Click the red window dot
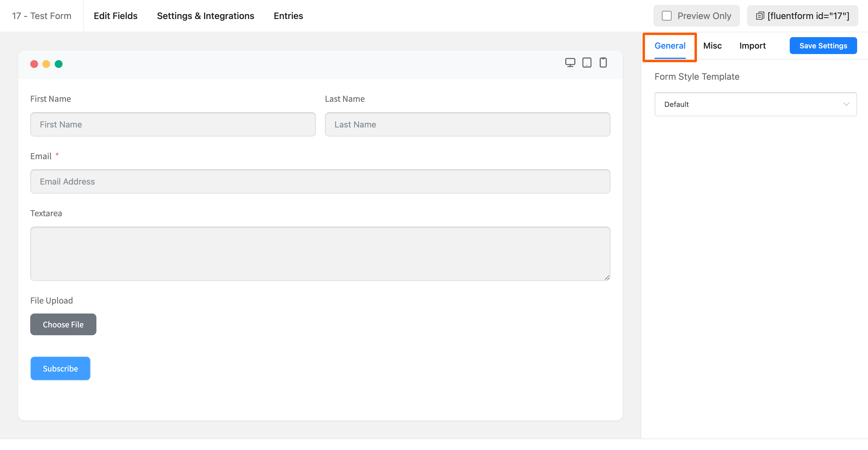868x450 pixels. pos(34,64)
